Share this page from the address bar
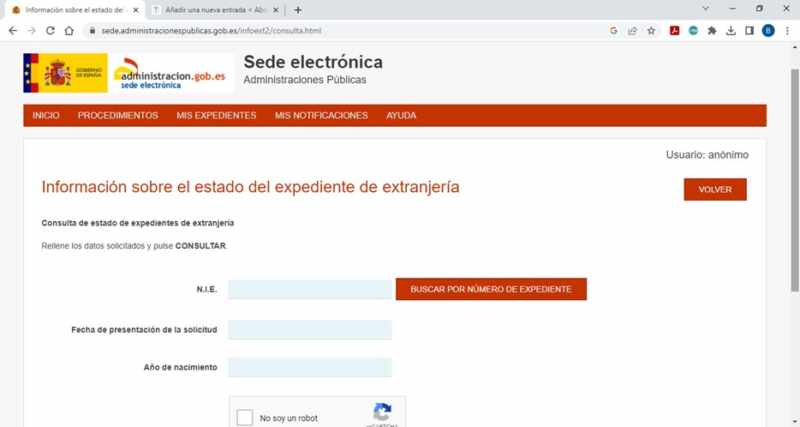800x427 pixels. pos(633,31)
